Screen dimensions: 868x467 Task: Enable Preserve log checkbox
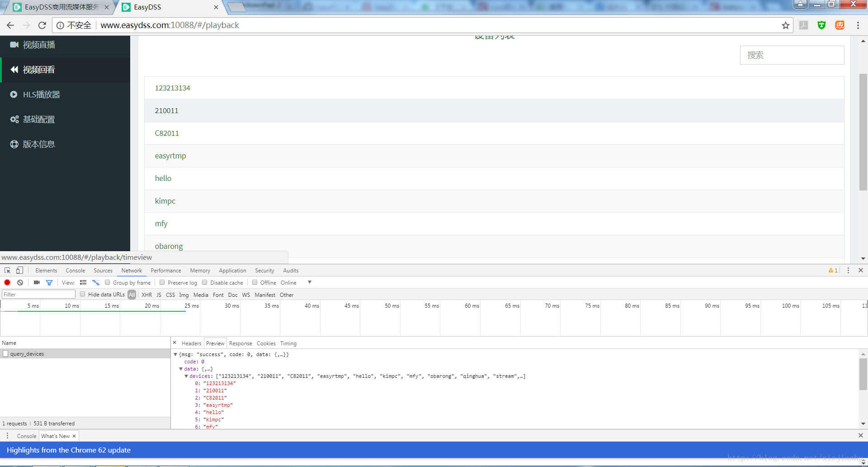pos(162,282)
